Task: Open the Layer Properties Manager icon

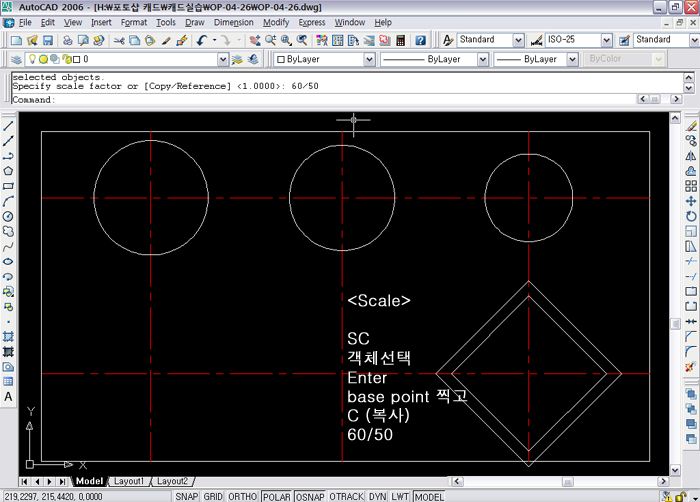Action: [x=16, y=59]
